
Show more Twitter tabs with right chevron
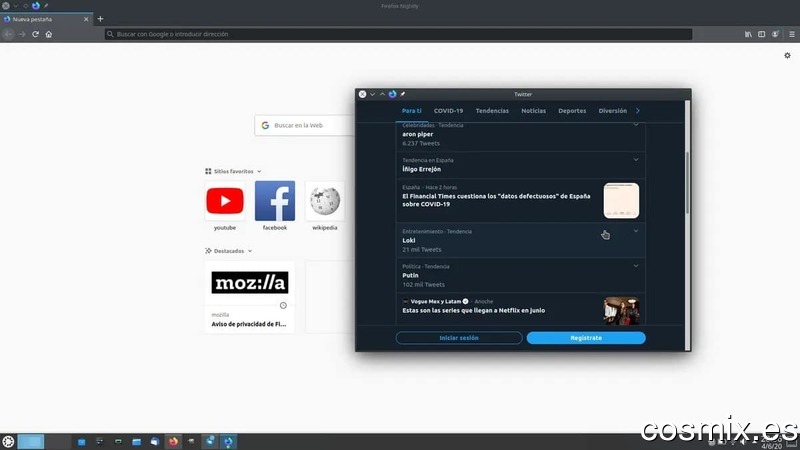click(x=638, y=111)
